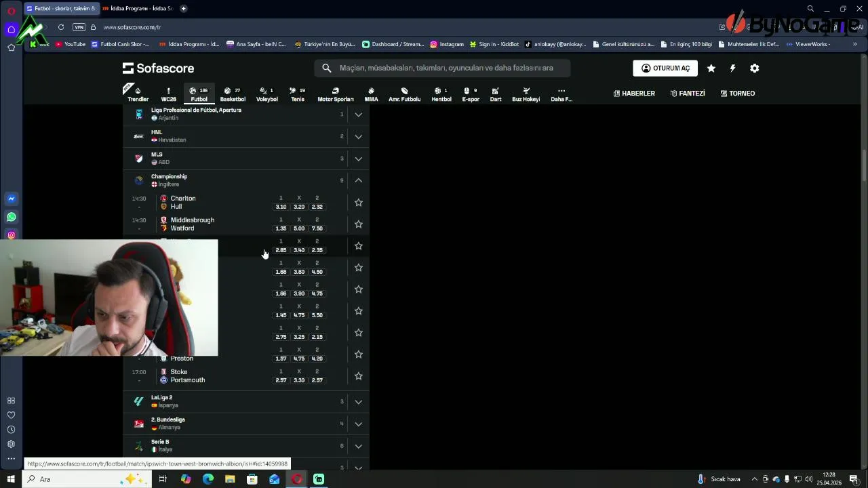
Task: Select draw odds 5.00 for Middlesbrough match
Action: coord(299,228)
